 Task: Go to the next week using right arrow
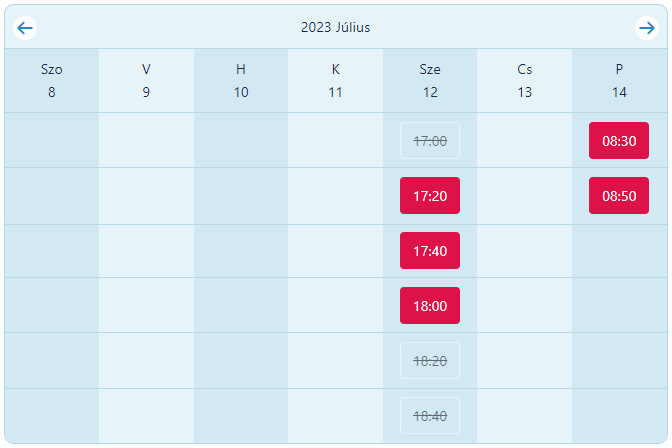click(646, 28)
